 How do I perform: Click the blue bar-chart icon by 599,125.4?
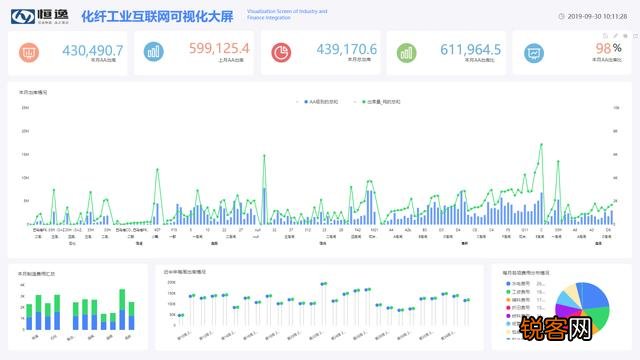(153, 52)
